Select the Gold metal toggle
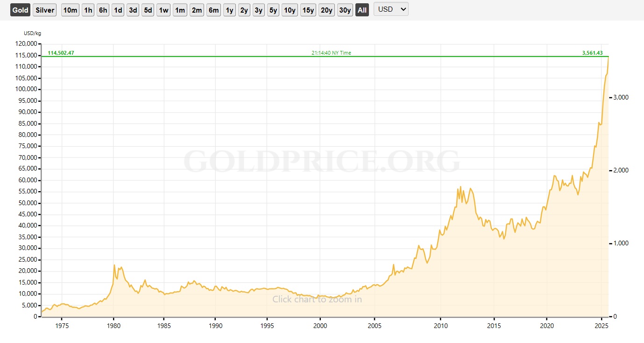Image resolution: width=644 pixels, height=343 pixels. pyautogui.click(x=20, y=10)
